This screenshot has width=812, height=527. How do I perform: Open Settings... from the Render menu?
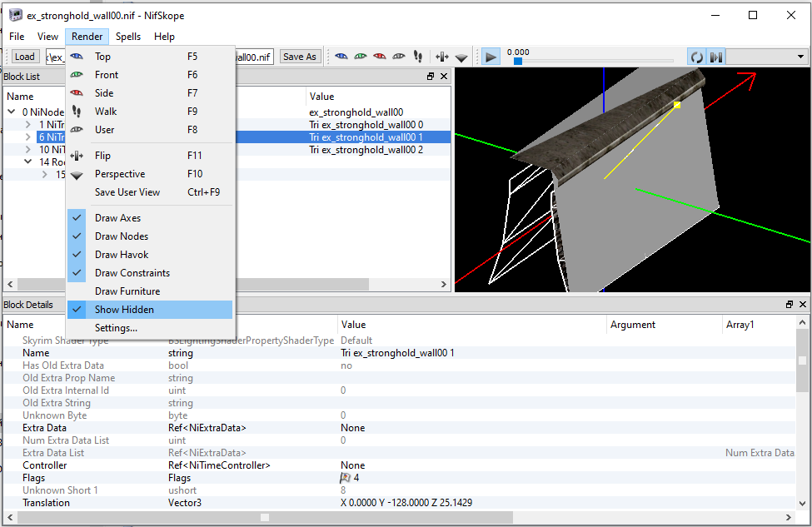coord(150,328)
